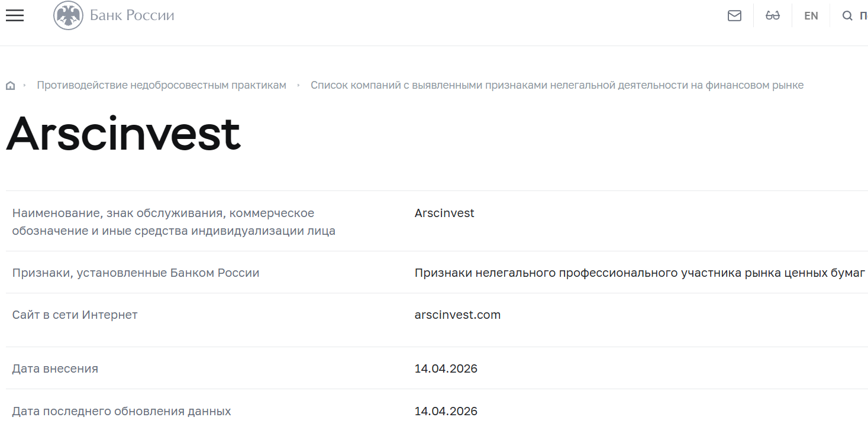Click the Arscinvest value in the name row
Screen dimensions: 868x430
(x=444, y=213)
